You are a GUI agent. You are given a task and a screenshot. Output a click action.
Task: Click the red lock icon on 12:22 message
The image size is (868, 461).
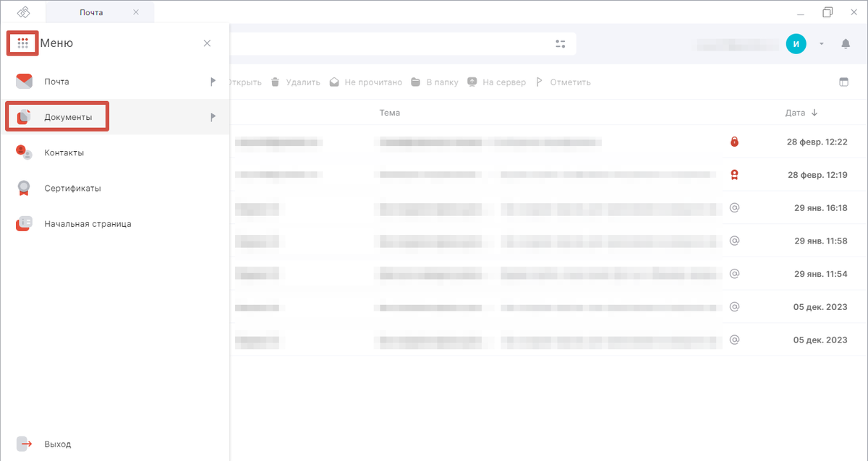tap(734, 142)
